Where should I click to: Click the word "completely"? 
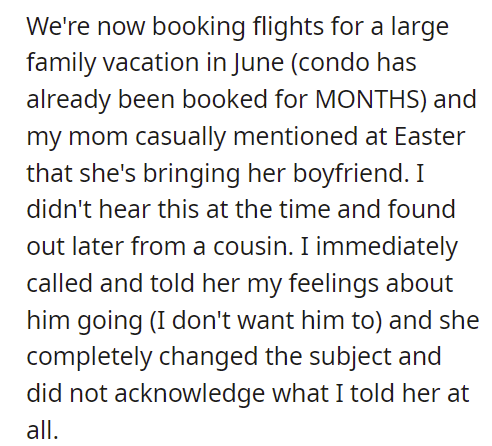click(x=89, y=358)
